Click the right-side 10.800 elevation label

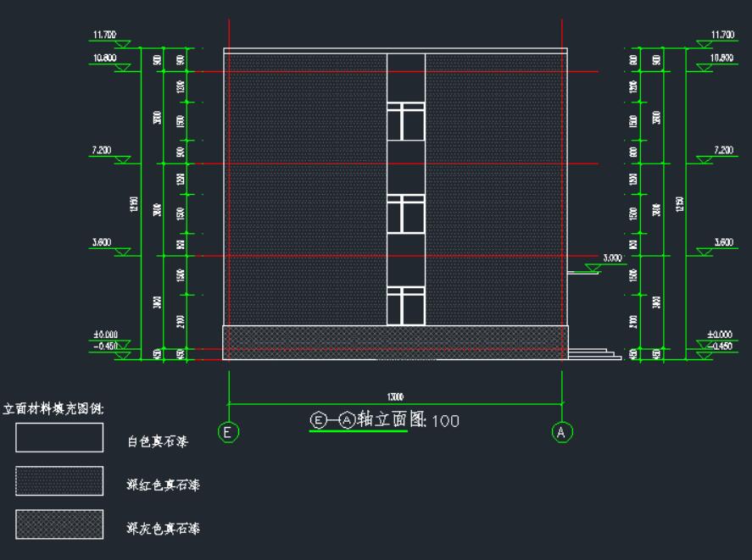pos(721,58)
